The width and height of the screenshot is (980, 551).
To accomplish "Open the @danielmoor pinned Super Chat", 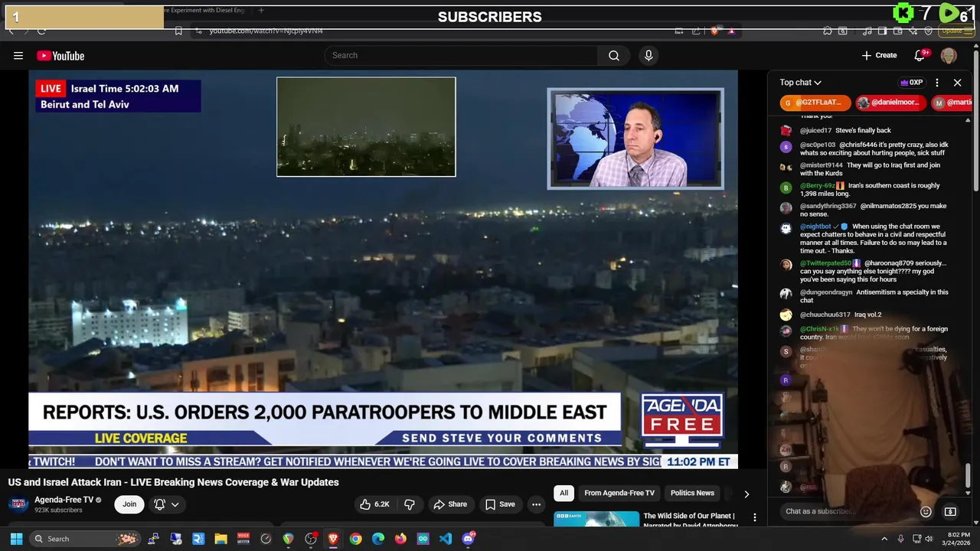I will coord(891,103).
